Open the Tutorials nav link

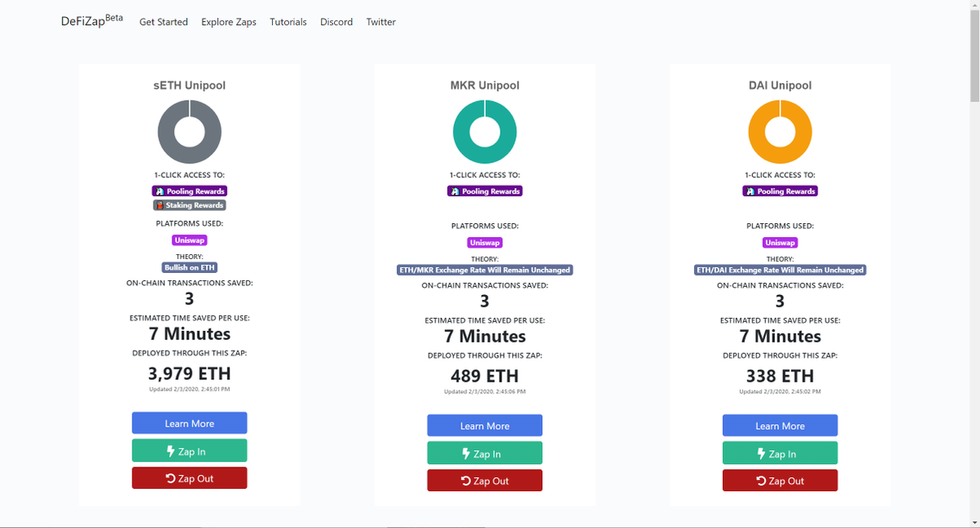[x=288, y=22]
